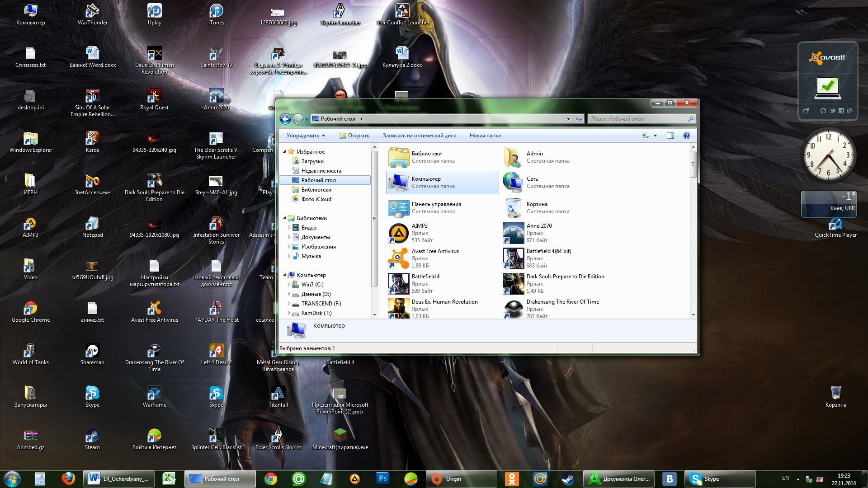The height and width of the screenshot is (488, 868).
Task: Switch to Skype taskbar button
Action: 719,479
